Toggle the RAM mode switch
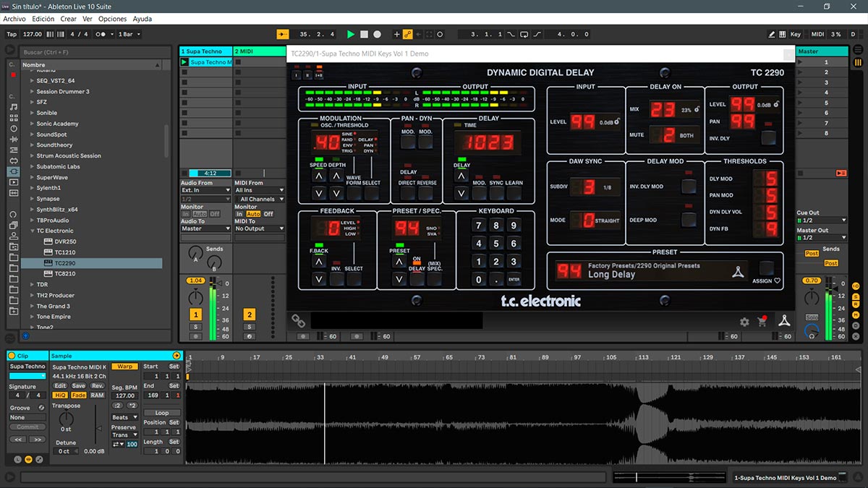This screenshot has width=868, height=488. (x=97, y=395)
